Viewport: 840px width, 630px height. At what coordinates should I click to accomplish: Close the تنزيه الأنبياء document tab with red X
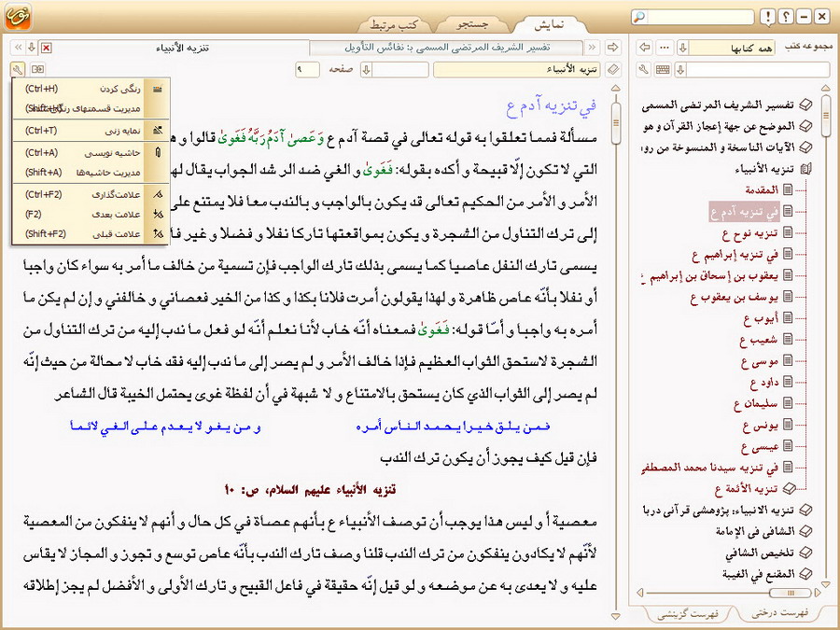(47, 48)
